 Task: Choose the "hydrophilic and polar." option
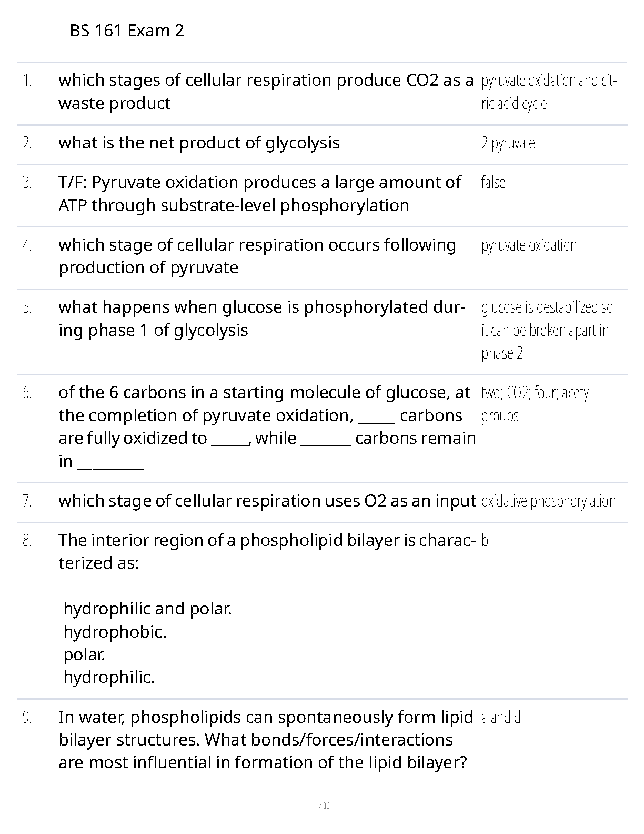[x=147, y=609]
